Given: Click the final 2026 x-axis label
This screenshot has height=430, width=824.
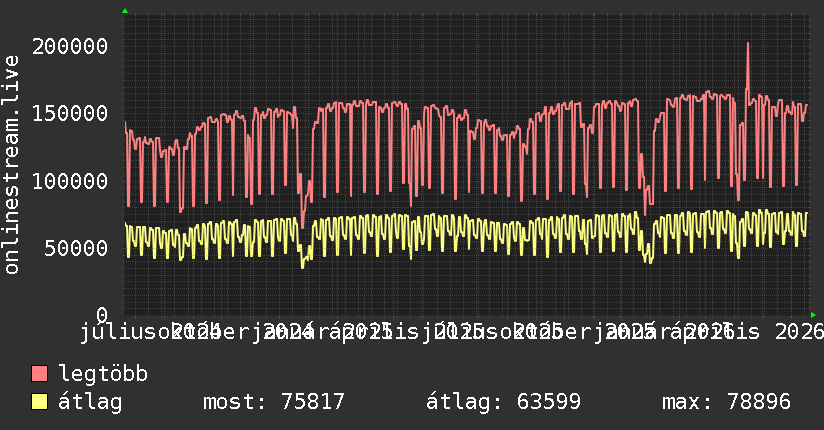Looking at the screenshot, I should (x=799, y=332).
